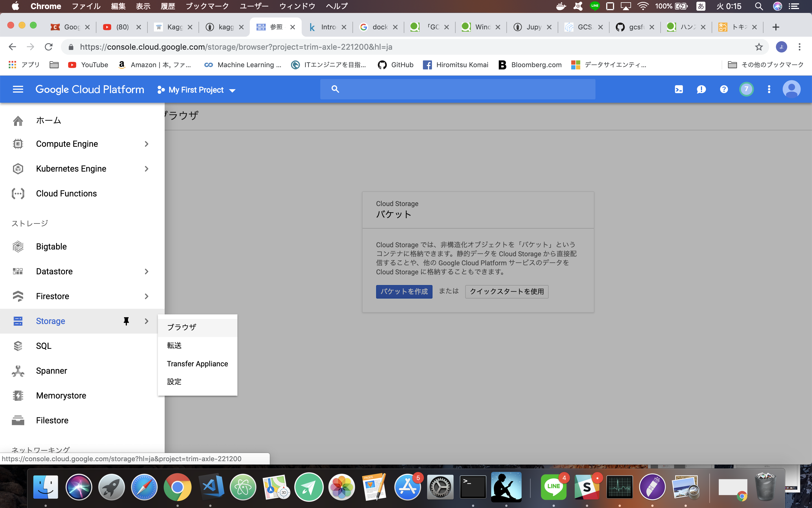
Task: Expand the Kubernetes Engine submenu chevron
Action: (146, 169)
